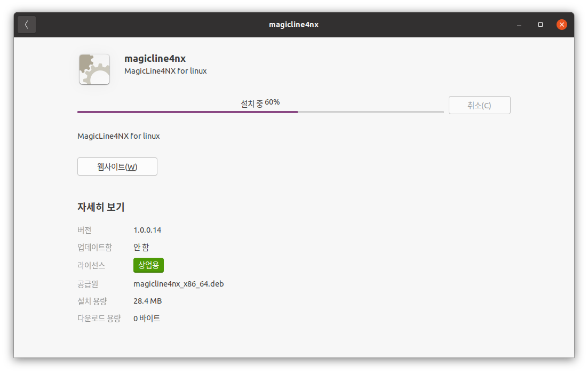This screenshot has width=588, height=373.
Task: Select the version value 1.0.0.14
Action: point(147,230)
